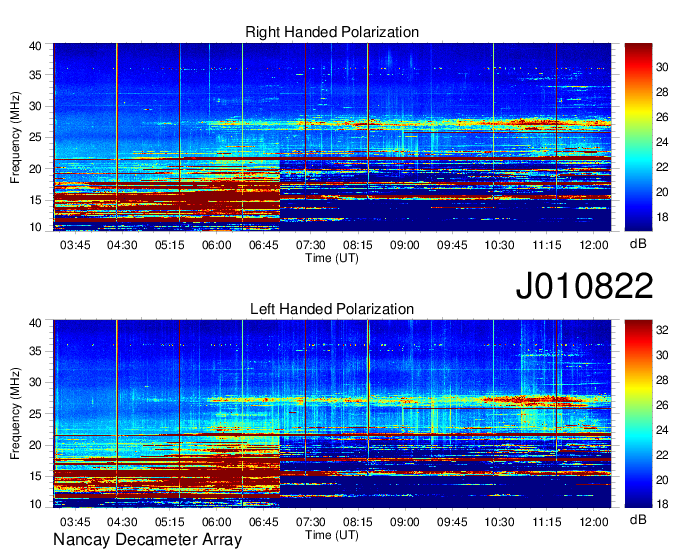Screen dimensions: 680x552
Task: Click the Left Handed Polarization spectrogram image
Action: 332,414
